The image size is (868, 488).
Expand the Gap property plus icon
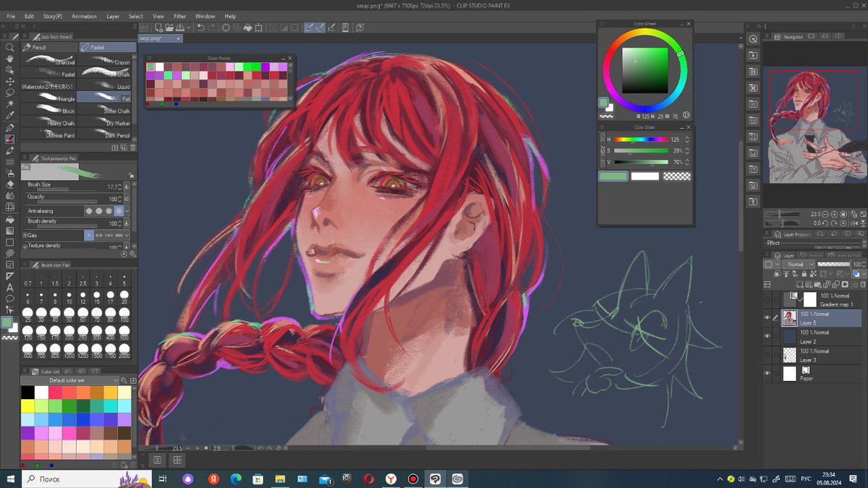(24, 235)
